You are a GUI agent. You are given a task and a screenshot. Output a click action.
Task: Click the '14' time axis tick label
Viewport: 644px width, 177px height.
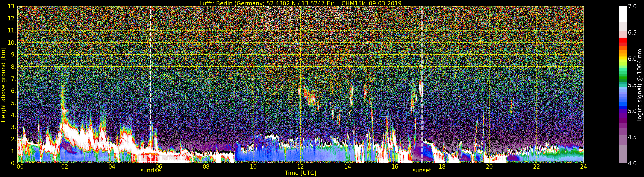347,166
